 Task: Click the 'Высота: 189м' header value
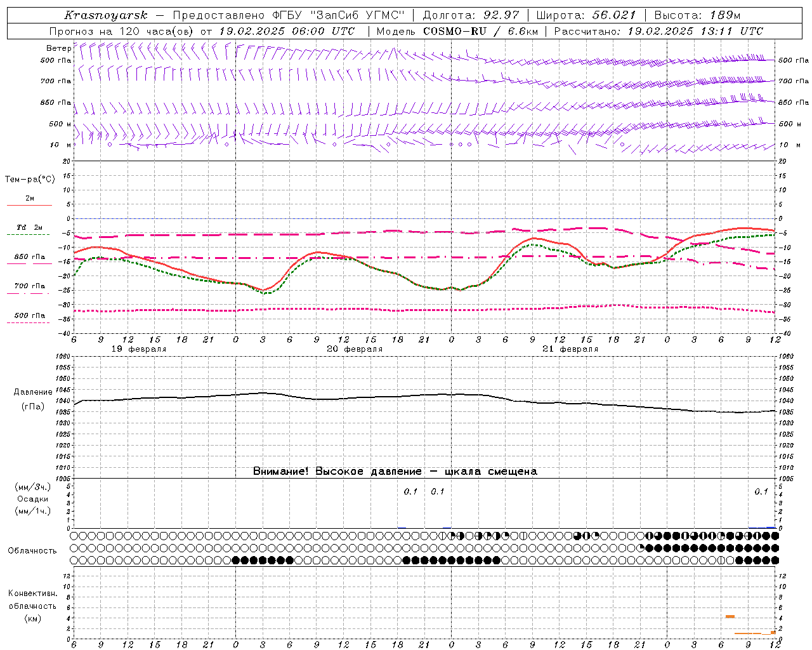(x=697, y=15)
